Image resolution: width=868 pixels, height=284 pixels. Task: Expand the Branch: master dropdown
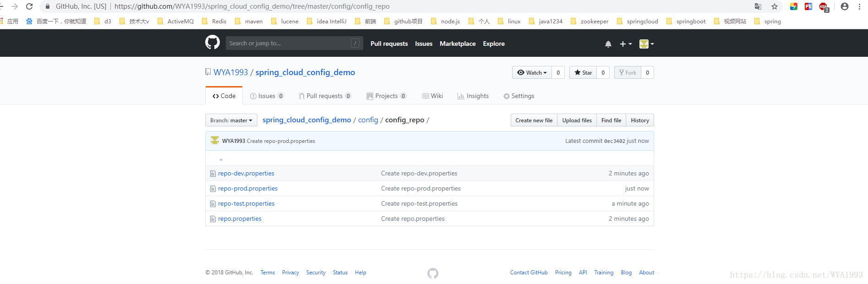click(231, 120)
